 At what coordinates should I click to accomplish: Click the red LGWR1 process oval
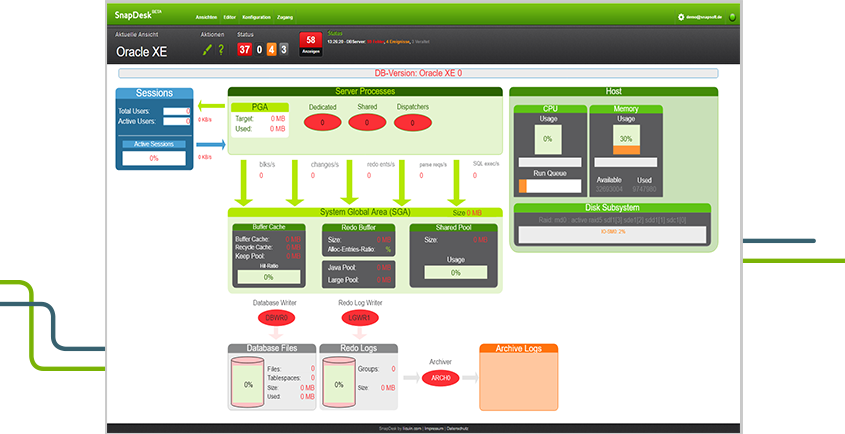(x=360, y=318)
